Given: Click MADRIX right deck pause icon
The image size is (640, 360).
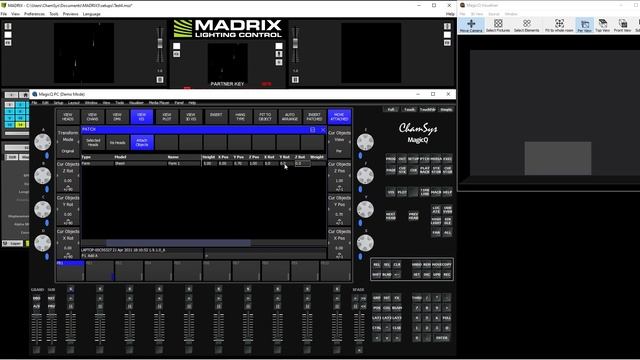Looking at the screenshot, I should tap(295, 80).
